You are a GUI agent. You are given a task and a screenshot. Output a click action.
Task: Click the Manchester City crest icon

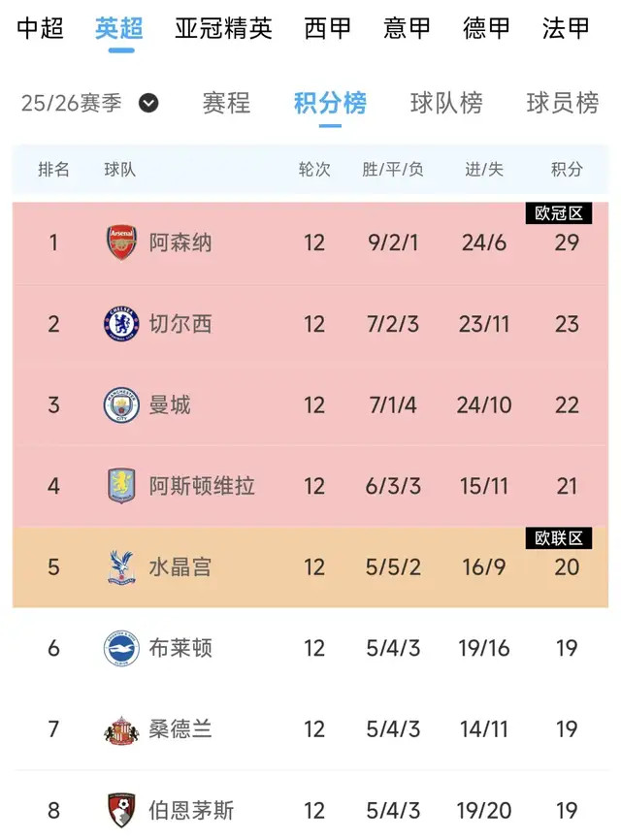click(122, 404)
